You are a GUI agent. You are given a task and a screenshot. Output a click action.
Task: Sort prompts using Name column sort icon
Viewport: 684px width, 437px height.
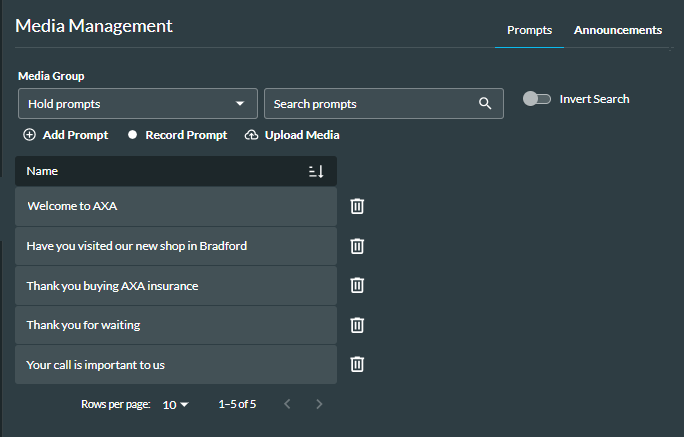tap(316, 171)
